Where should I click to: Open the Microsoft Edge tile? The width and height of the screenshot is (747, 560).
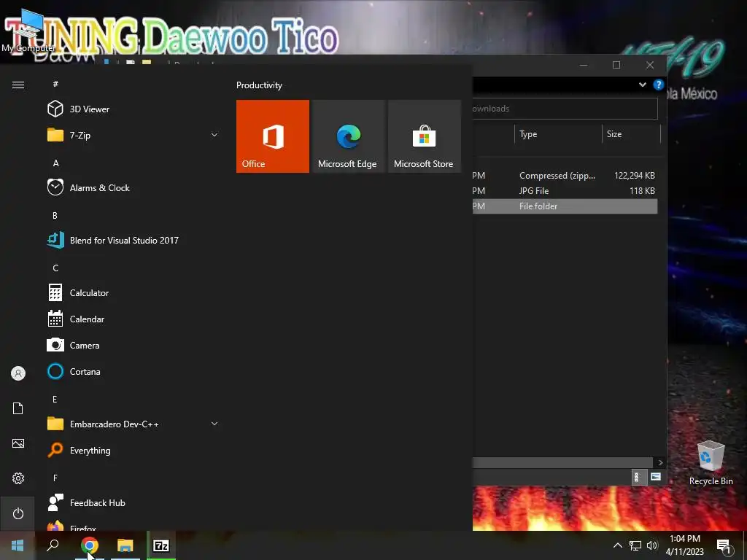348,136
